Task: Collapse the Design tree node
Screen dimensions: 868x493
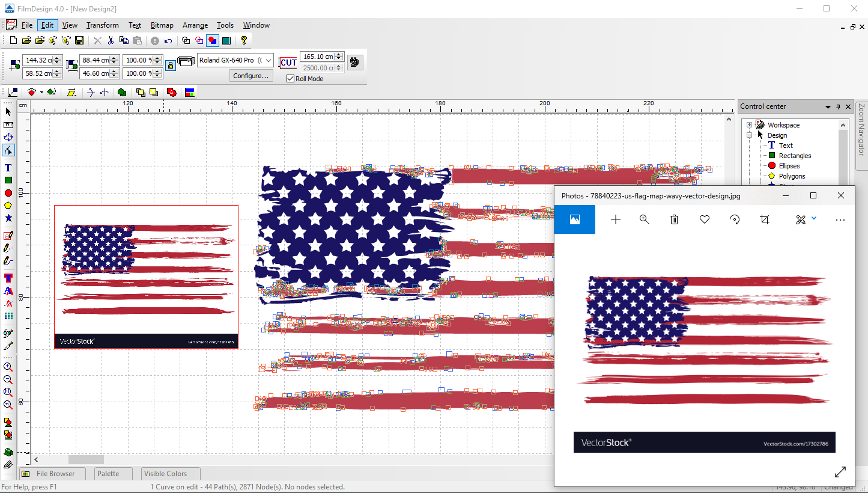Action: point(750,135)
